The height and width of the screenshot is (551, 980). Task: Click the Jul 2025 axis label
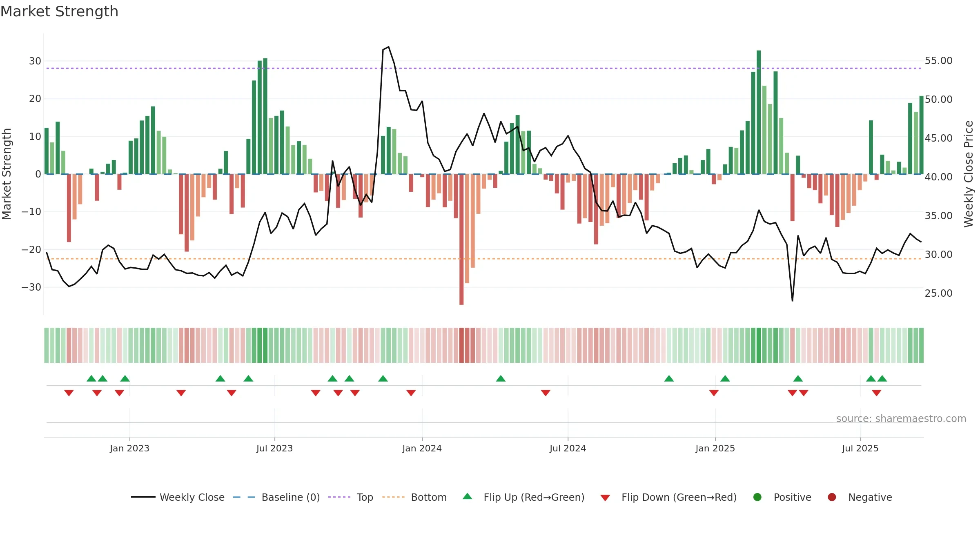(860, 448)
